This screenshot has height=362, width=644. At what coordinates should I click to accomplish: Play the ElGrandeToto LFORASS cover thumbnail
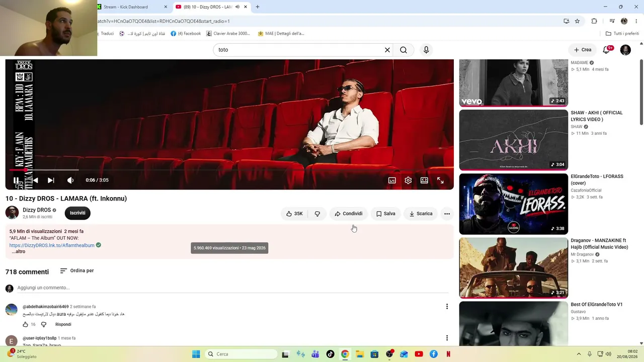click(x=514, y=204)
